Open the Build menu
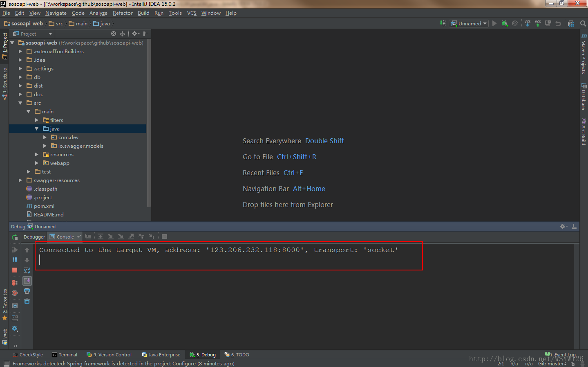588x367 pixels. click(x=143, y=13)
